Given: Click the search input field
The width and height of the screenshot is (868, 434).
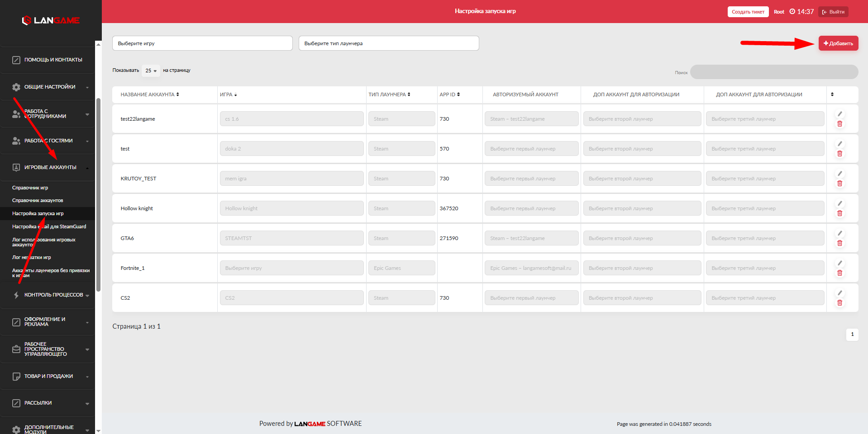Looking at the screenshot, I should 774,72.
